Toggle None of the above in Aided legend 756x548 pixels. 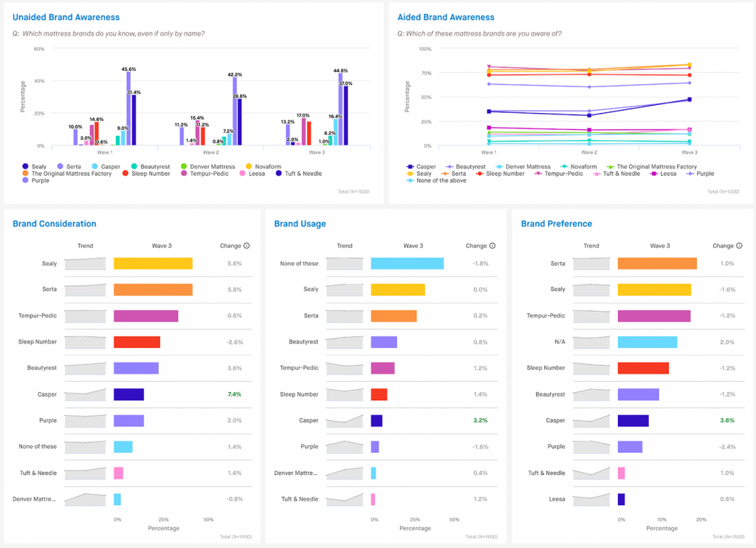coord(436,180)
